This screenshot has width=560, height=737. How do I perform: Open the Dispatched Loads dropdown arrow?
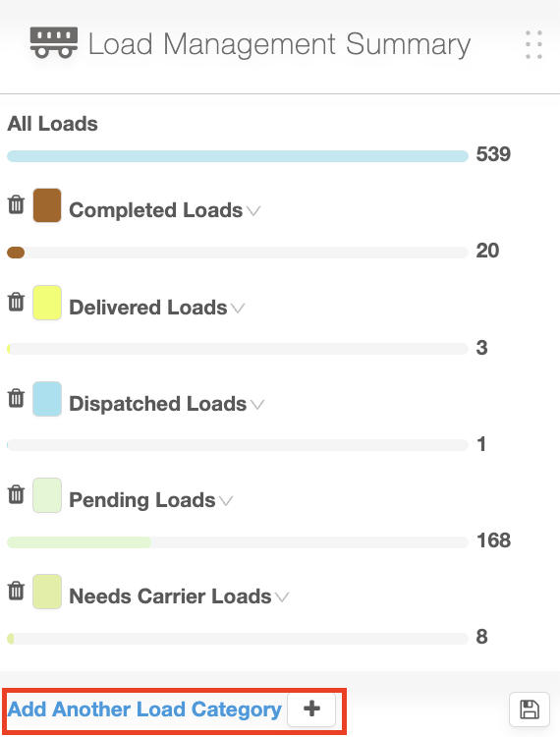257,404
